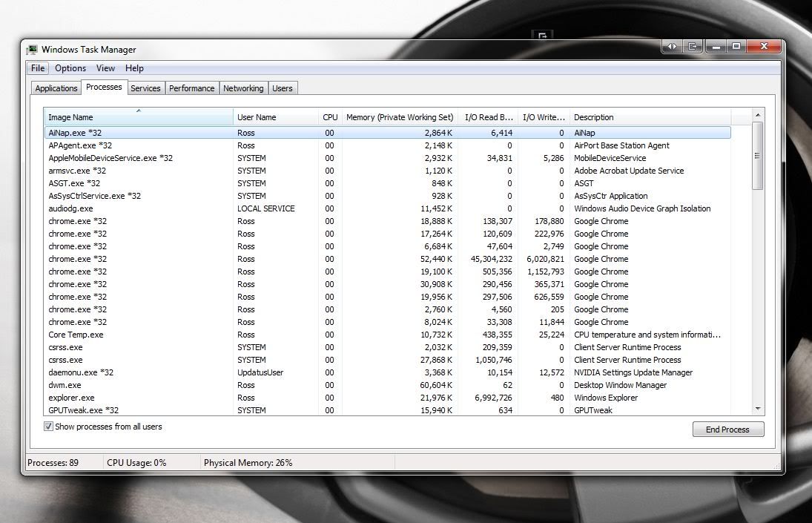Click the Physical Memory: 26% status entry
Viewport: 812px width, 523px height.
pos(248,463)
